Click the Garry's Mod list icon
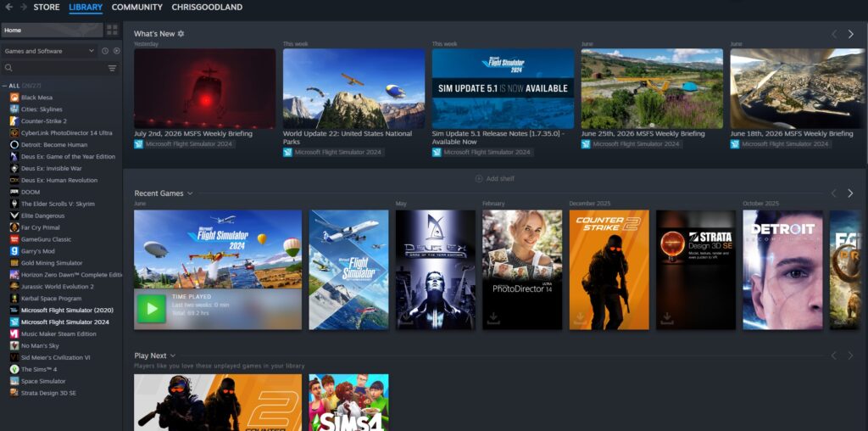The height and width of the screenshot is (431, 868). [14, 251]
